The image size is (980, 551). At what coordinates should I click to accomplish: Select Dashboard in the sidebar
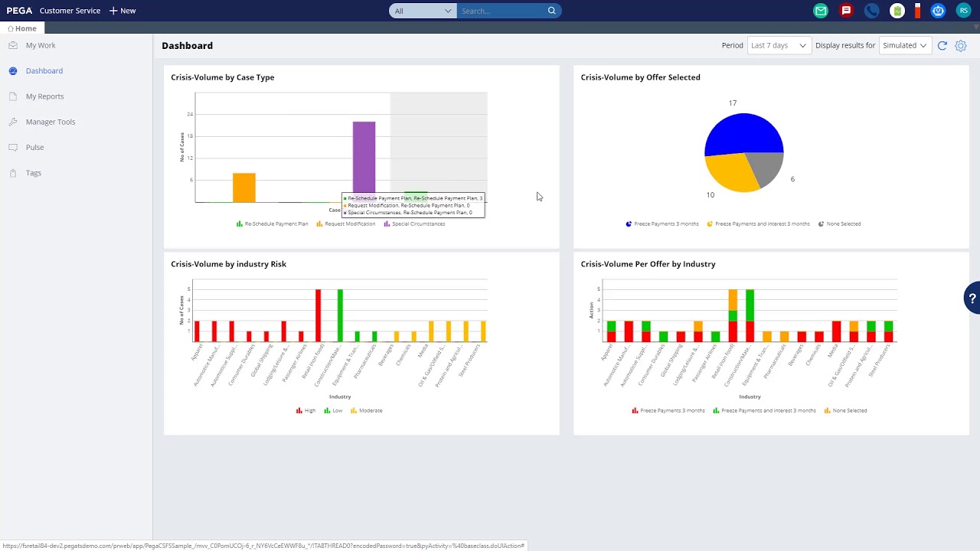point(44,70)
